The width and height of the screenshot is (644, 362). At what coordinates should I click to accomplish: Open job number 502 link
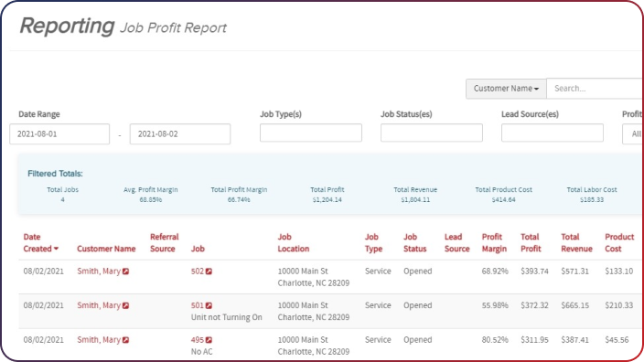click(x=198, y=271)
